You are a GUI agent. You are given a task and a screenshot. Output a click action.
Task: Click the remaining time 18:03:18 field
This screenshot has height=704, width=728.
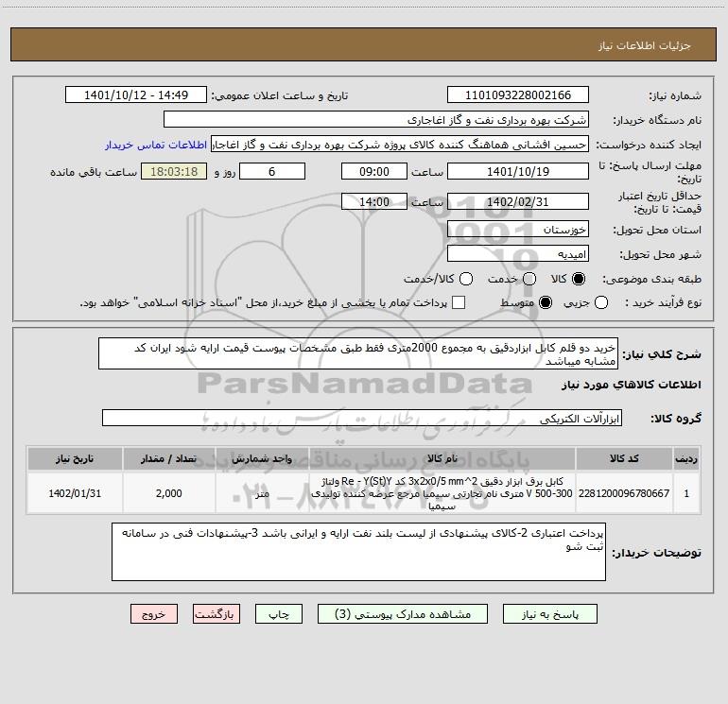coord(174,171)
